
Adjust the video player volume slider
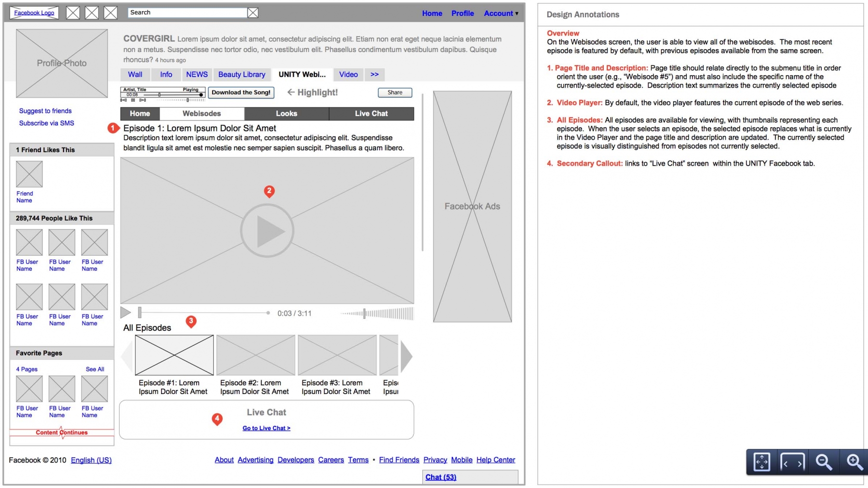[x=377, y=313]
